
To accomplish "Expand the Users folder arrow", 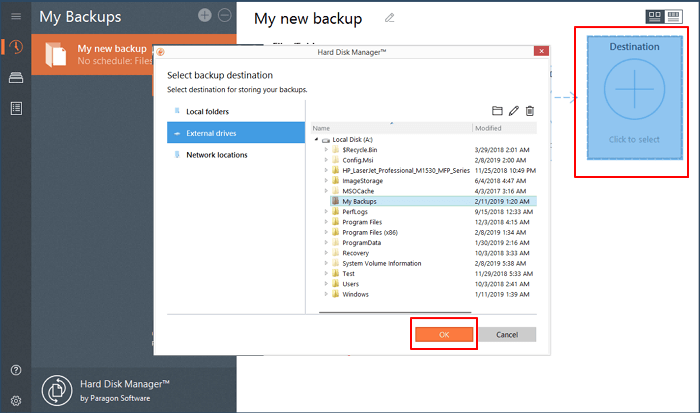I will tap(325, 284).
